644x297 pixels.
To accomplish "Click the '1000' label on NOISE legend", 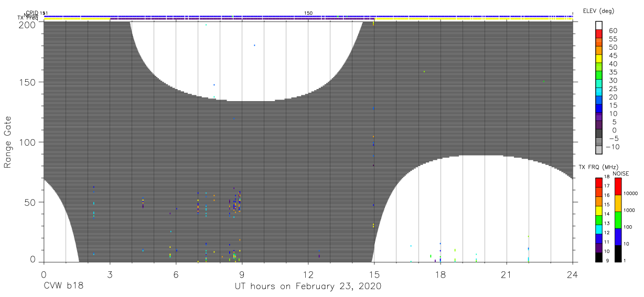I will tap(630, 210).
